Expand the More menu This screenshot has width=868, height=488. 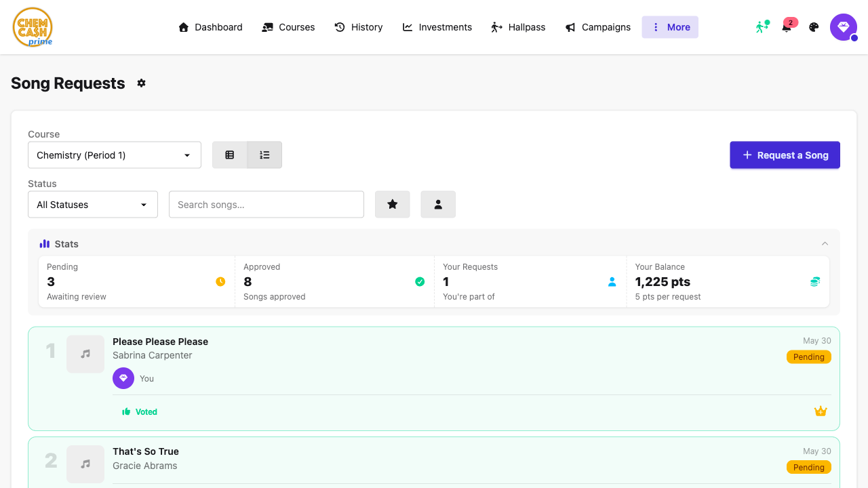[x=670, y=27]
